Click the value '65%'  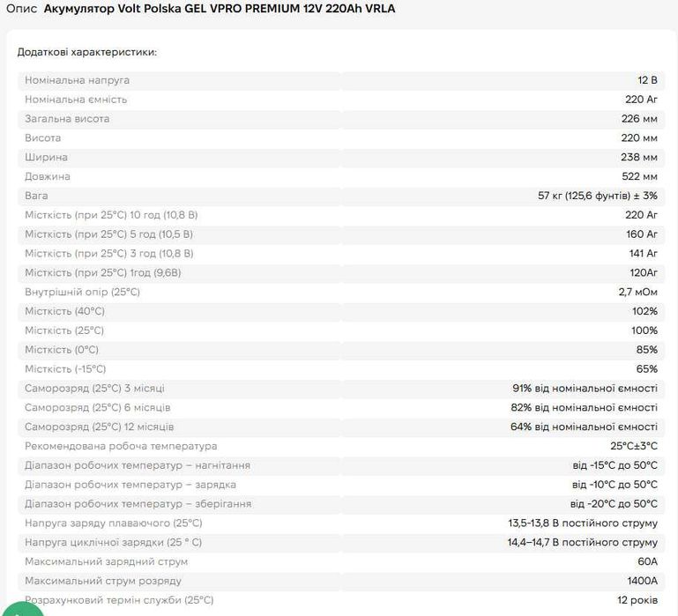[x=647, y=369]
